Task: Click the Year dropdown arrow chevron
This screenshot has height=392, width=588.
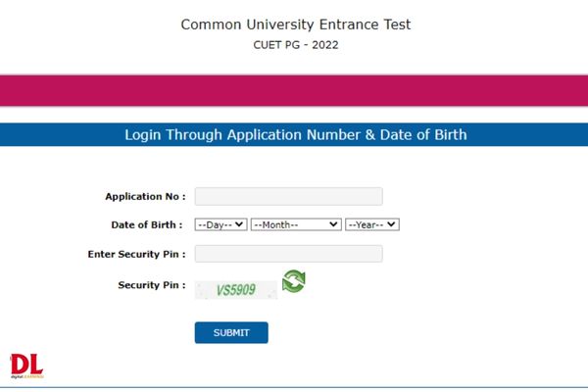Action: pyautogui.click(x=391, y=224)
